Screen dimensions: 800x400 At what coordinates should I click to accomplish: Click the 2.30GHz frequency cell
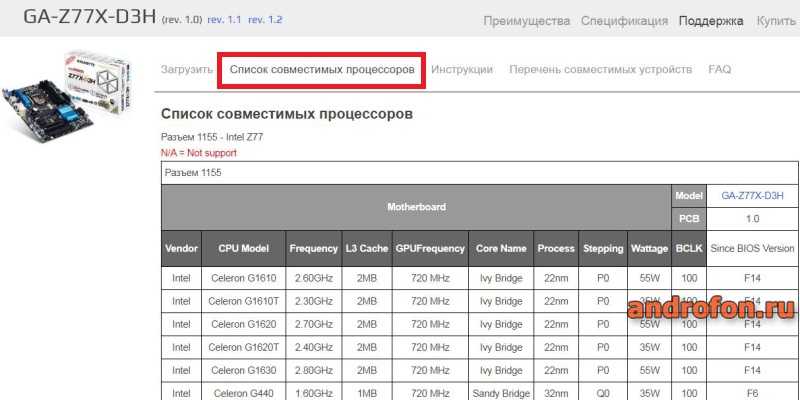(x=313, y=301)
